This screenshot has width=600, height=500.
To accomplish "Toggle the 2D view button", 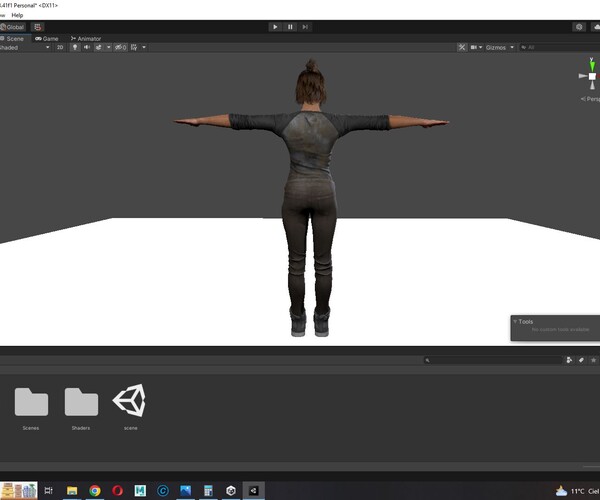I will point(60,47).
